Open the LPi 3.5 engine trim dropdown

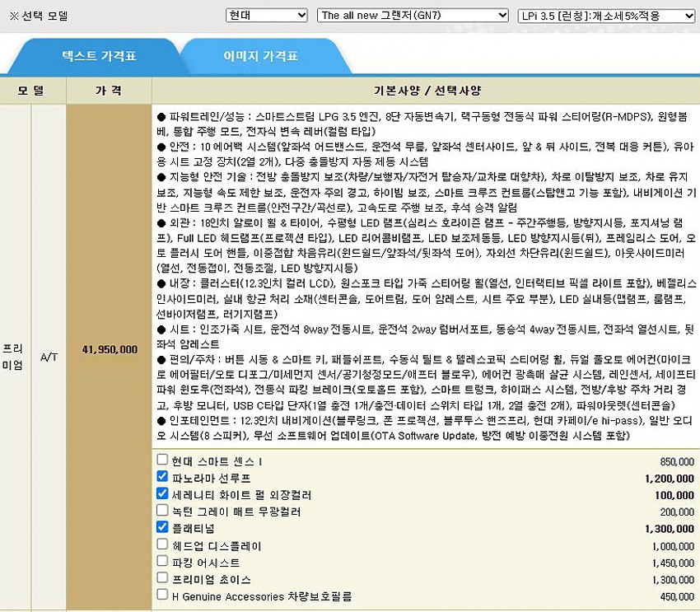(607, 16)
